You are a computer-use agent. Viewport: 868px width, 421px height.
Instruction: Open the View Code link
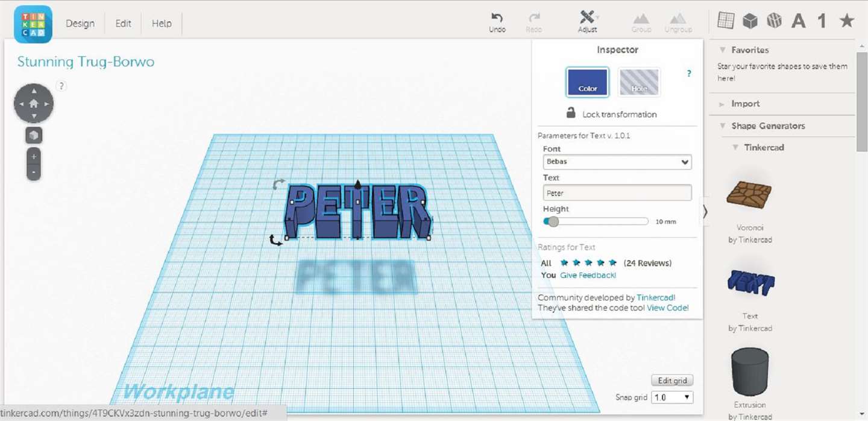tap(667, 308)
